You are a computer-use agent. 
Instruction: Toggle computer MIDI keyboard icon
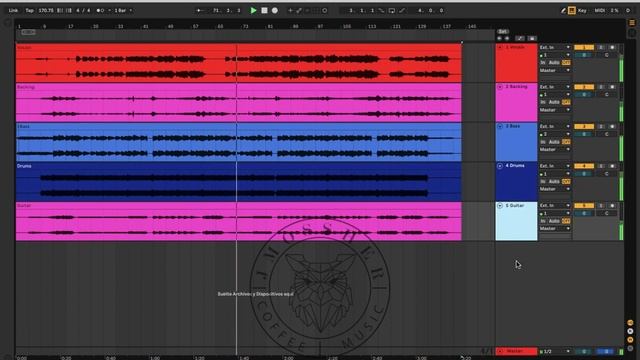(572, 11)
